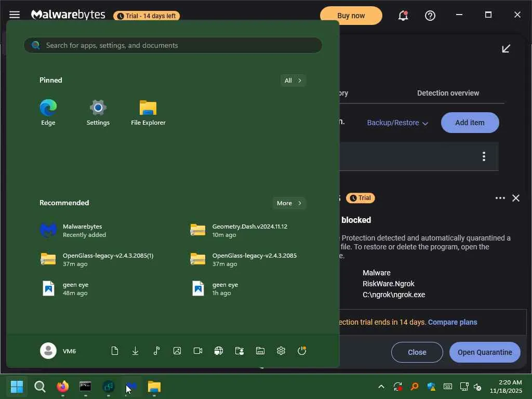Open notification more options ellipsis

coord(500,198)
